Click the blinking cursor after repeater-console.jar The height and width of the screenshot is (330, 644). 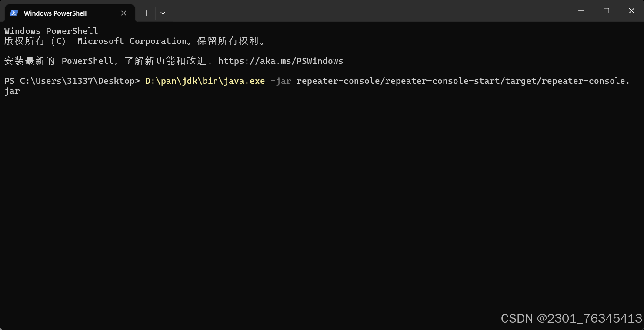20,91
